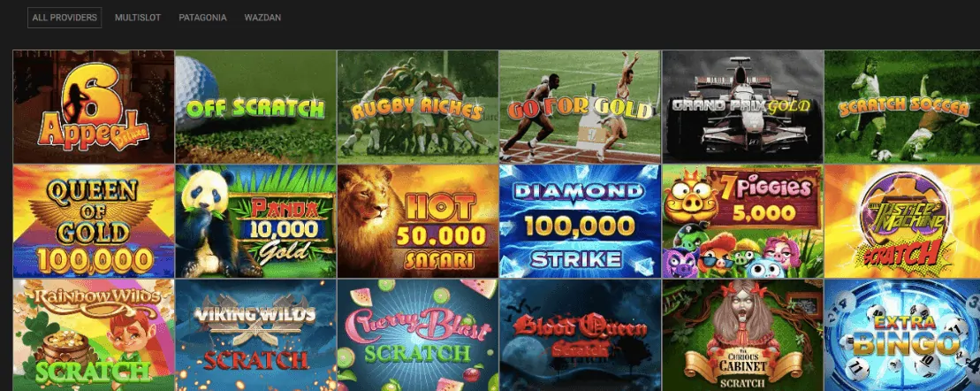The width and height of the screenshot is (980, 391).
Task: Launch Diamond Strike 100,000 game
Action: [580, 221]
